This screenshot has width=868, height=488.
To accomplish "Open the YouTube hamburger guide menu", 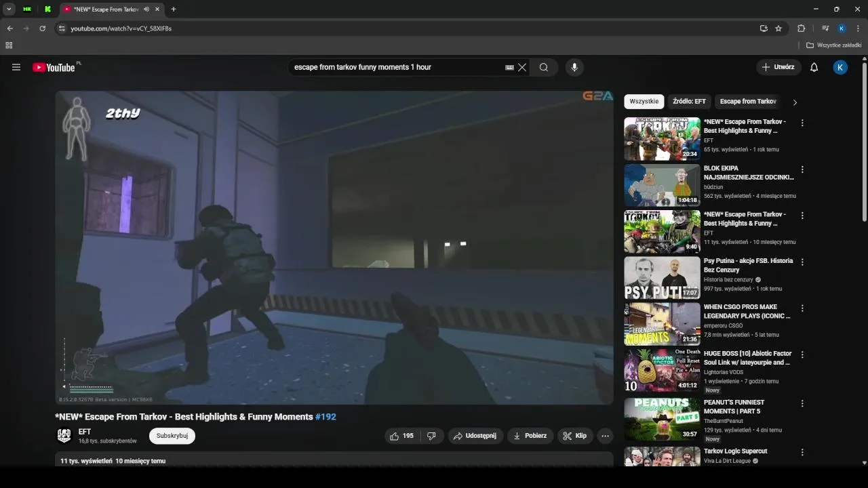I will 16,67.
